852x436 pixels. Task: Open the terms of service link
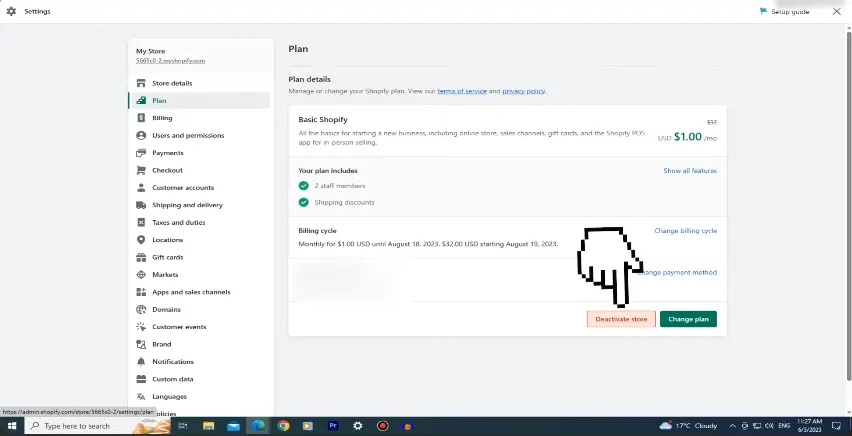click(462, 91)
